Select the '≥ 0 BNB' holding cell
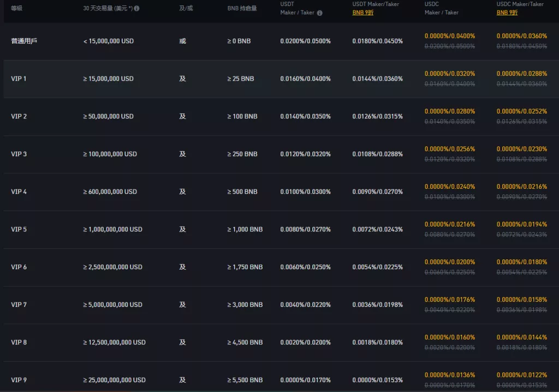The height and width of the screenshot is (392, 559). coord(239,41)
